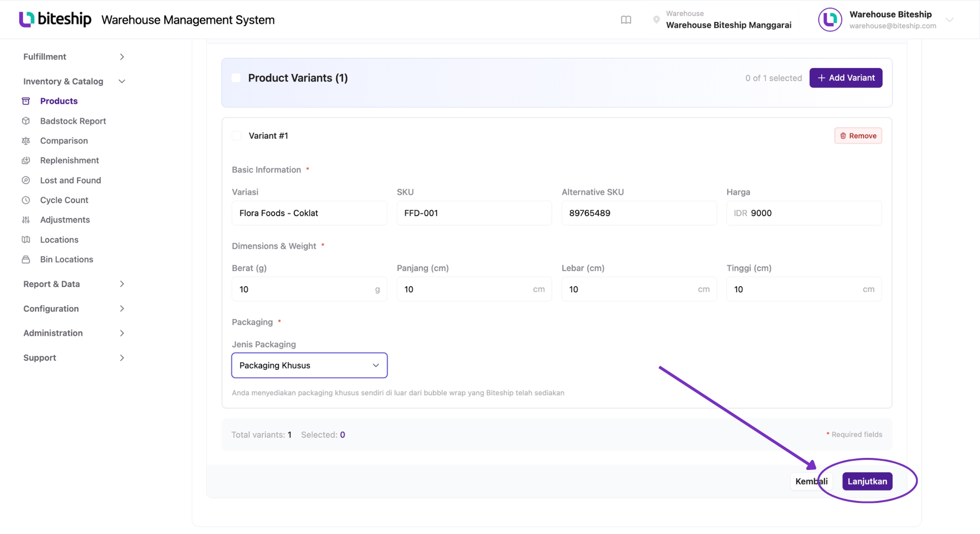Click the Badstock Report box icon

pos(26,121)
